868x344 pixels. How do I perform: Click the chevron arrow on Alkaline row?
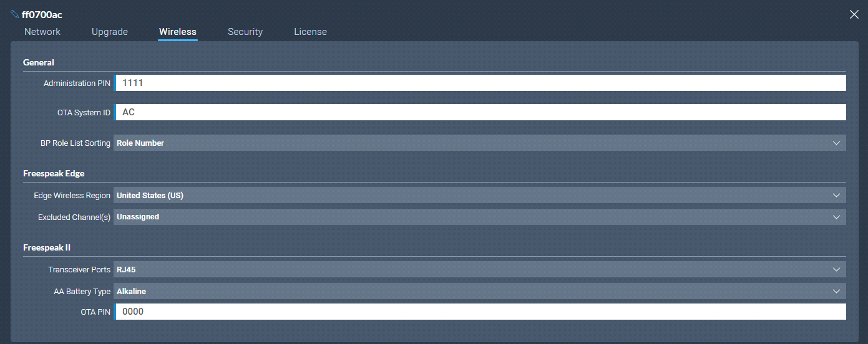(x=837, y=291)
